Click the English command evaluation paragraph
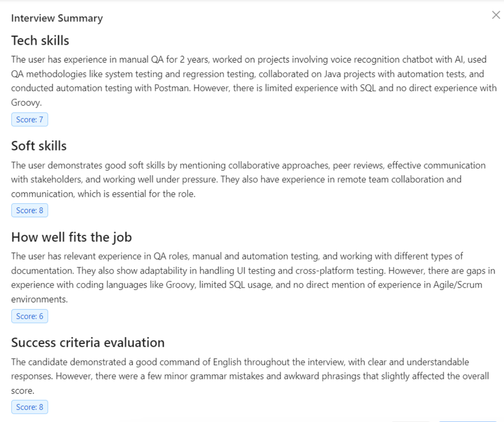The height and width of the screenshot is (422, 504). pyautogui.click(x=250, y=376)
